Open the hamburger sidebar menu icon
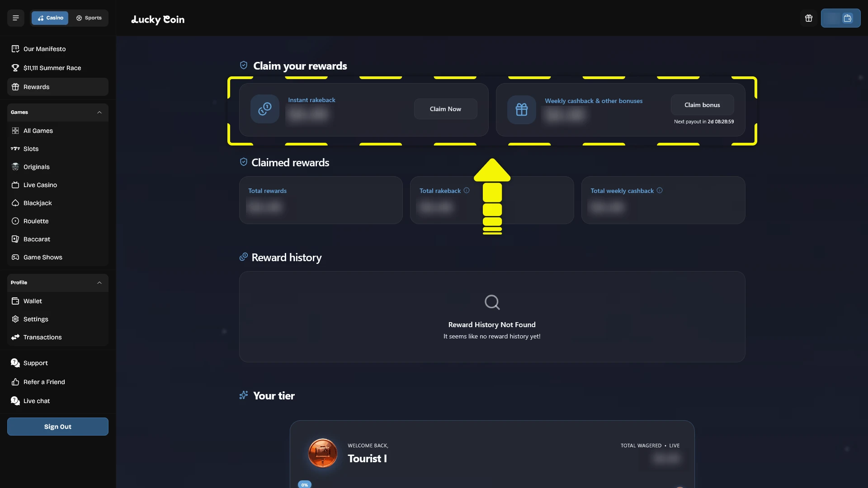868x488 pixels. tap(16, 18)
